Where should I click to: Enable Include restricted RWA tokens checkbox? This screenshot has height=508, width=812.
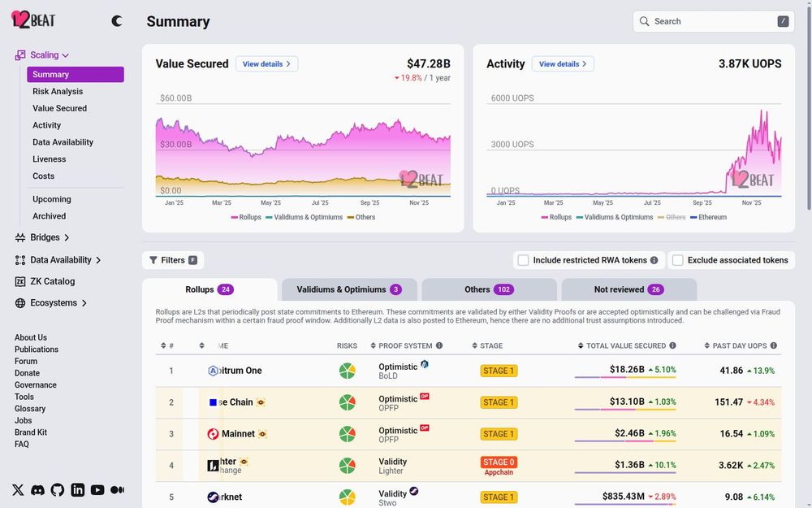point(523,260)
